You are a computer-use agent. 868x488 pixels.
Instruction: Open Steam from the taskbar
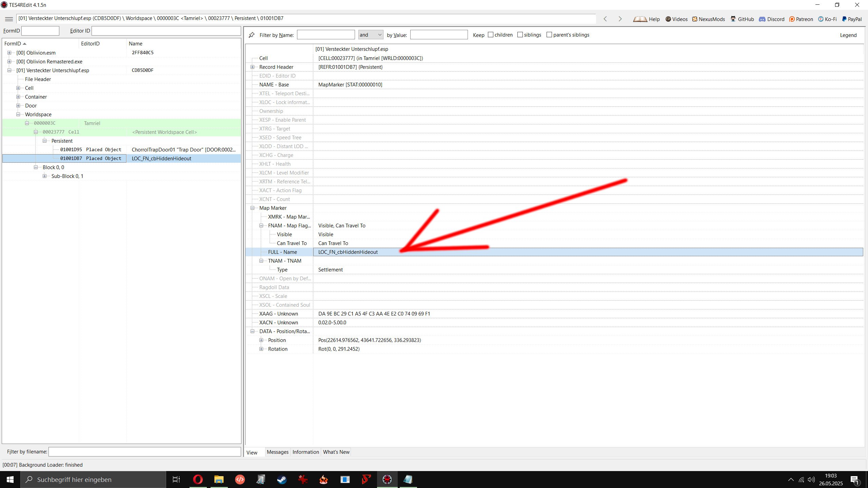[282, 480]
